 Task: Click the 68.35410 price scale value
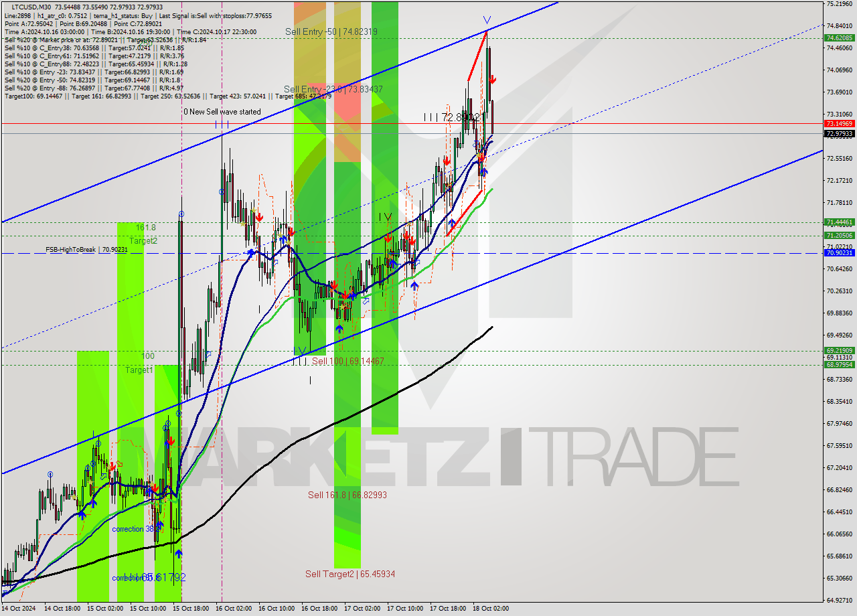coord(840,402)
